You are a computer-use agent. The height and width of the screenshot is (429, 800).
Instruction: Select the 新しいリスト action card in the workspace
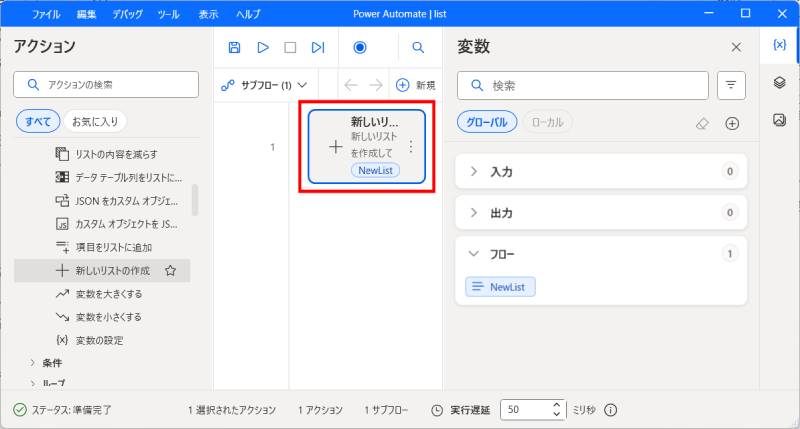[366, 146]
